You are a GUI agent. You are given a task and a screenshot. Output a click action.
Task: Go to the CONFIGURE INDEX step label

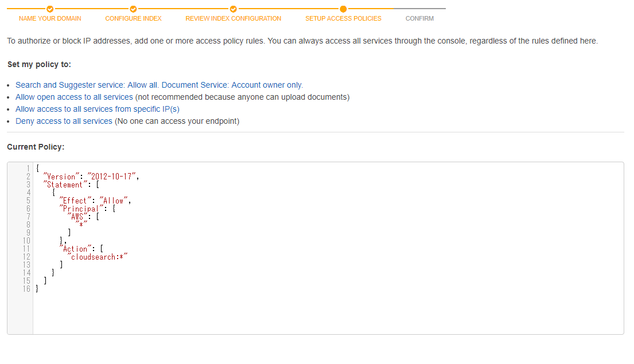(x=134, y=18)
